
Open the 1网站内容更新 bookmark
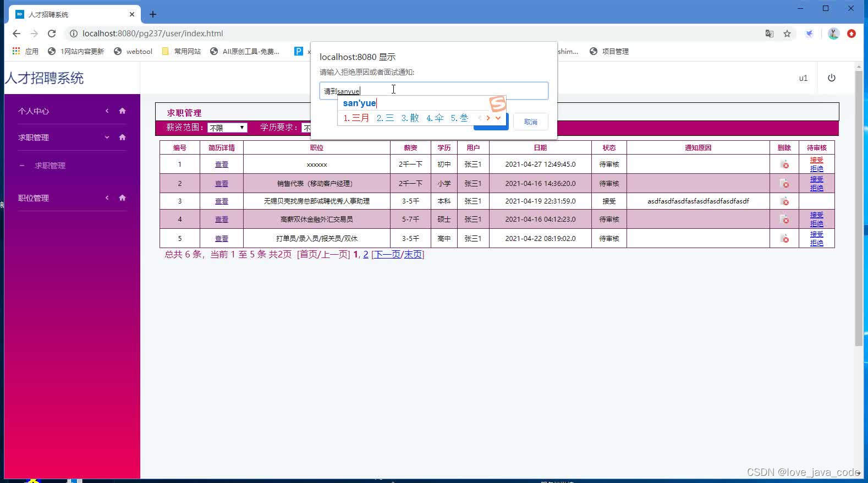tap(76, 51)
